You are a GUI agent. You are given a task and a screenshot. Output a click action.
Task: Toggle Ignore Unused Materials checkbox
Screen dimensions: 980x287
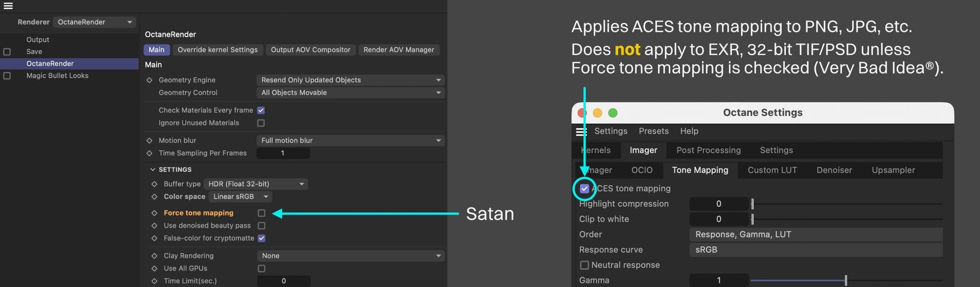[261, 123]
